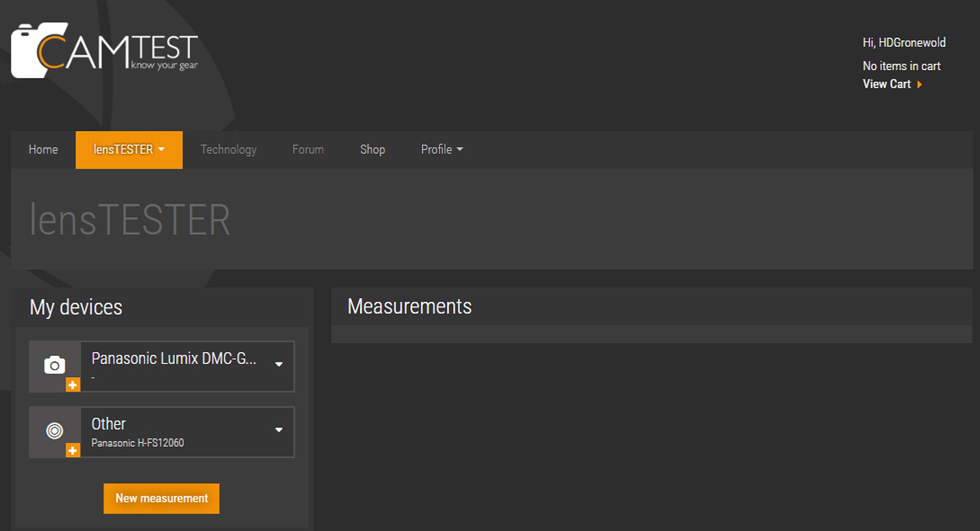Click the camera device icon
Screen dimensions: 980x531
(54, 365)
